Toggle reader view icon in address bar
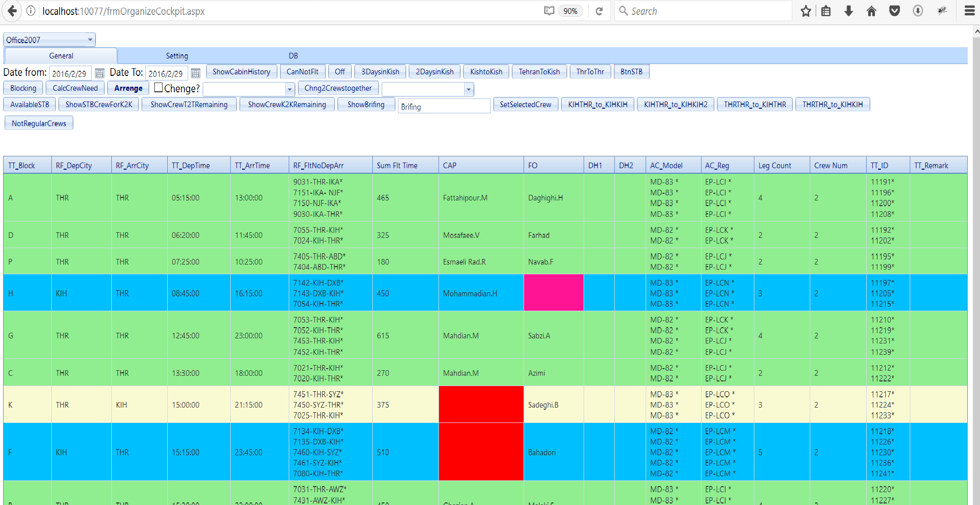The height and width of the screenshot is (505, 980). (549, 11)
